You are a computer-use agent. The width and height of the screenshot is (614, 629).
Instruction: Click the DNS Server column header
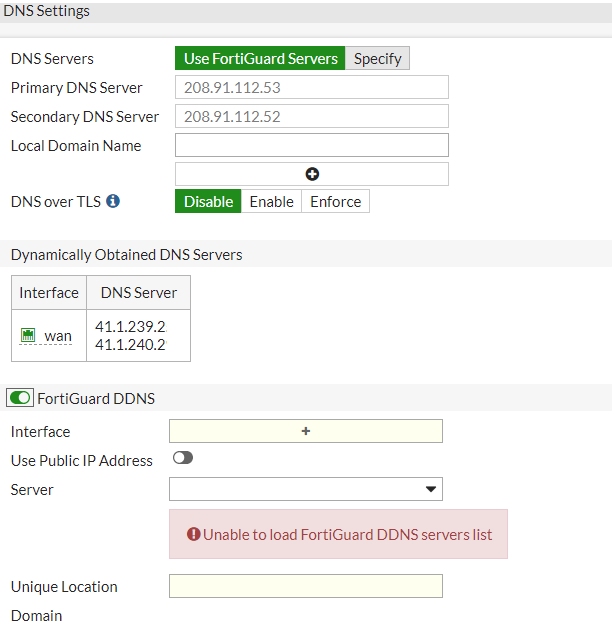click(x=138, y=293)
